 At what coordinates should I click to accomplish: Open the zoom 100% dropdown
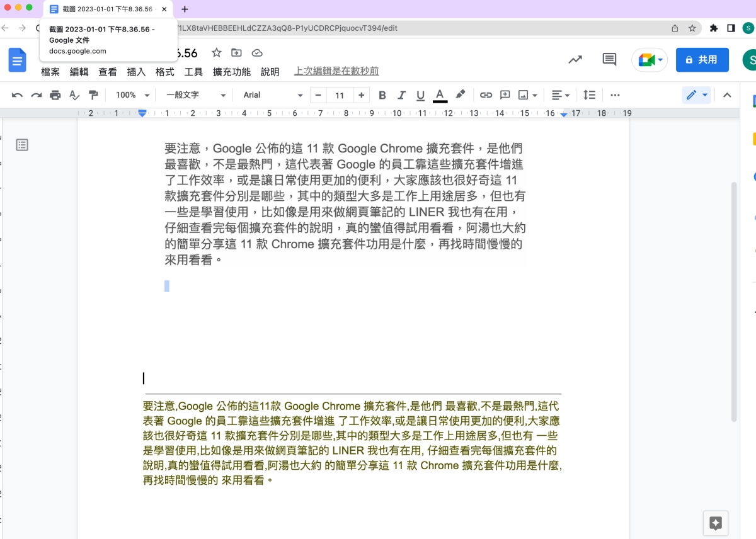(132, 95)
